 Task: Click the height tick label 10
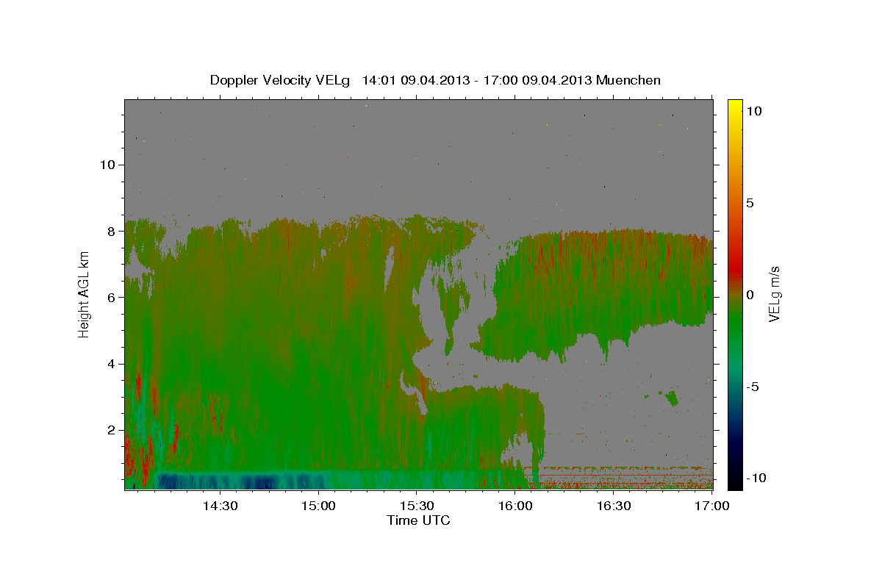(110, 165)
